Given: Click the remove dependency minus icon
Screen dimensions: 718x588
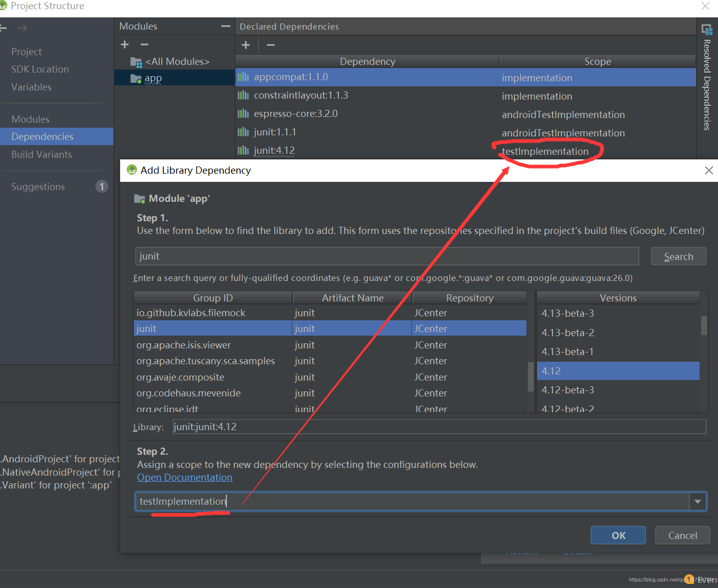Looking at the screenshot, I should pyautogui.click(x=271, y=45).
